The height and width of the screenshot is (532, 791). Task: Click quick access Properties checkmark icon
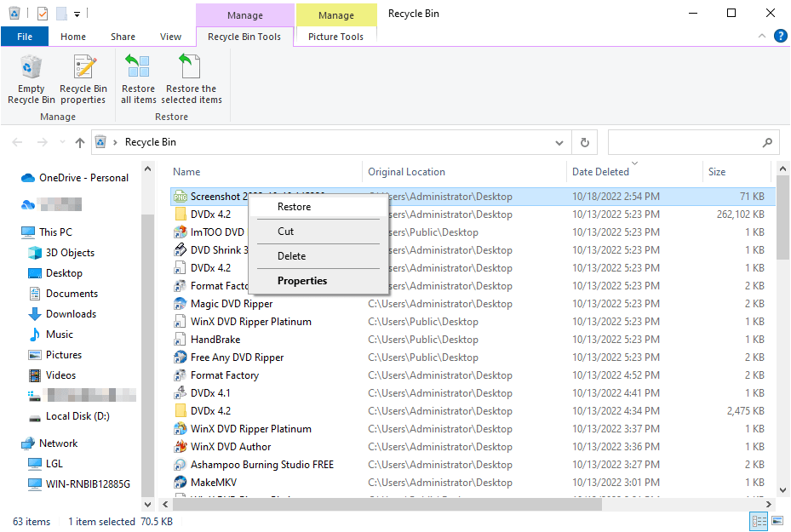[43, 14]
